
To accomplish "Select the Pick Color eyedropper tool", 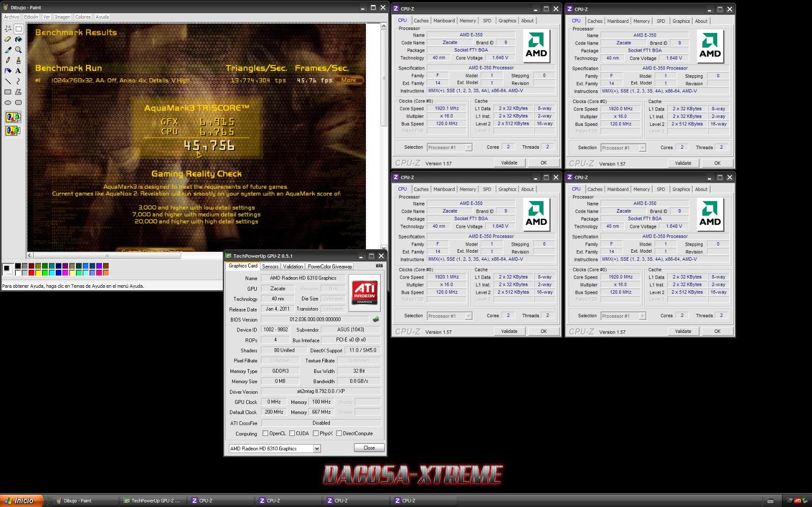I will 8,50.
